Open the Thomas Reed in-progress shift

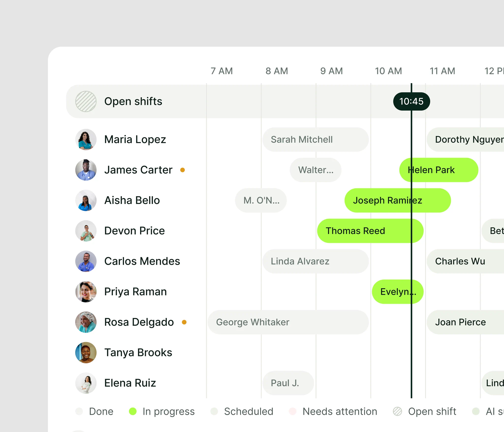[370, 231]
